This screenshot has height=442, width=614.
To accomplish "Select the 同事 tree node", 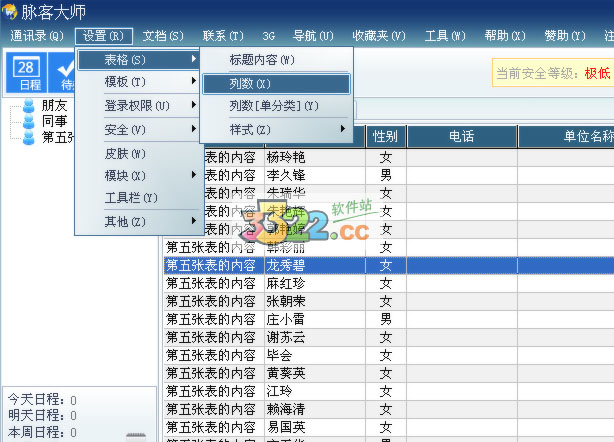I will click(x=54, y=121).
